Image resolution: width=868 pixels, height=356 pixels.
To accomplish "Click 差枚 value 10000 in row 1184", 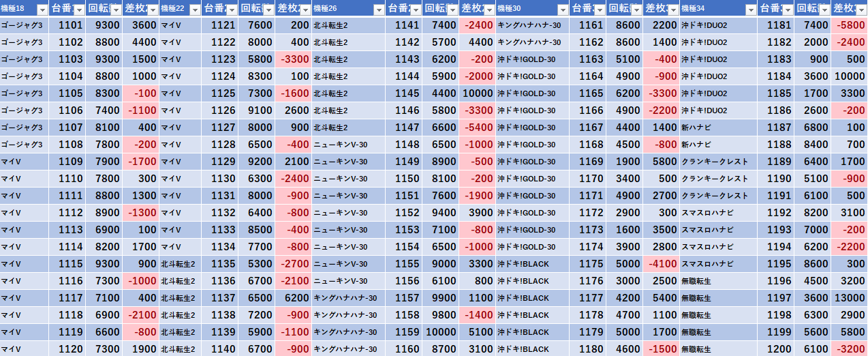I will pyautogui.click(x=849, y=76).
